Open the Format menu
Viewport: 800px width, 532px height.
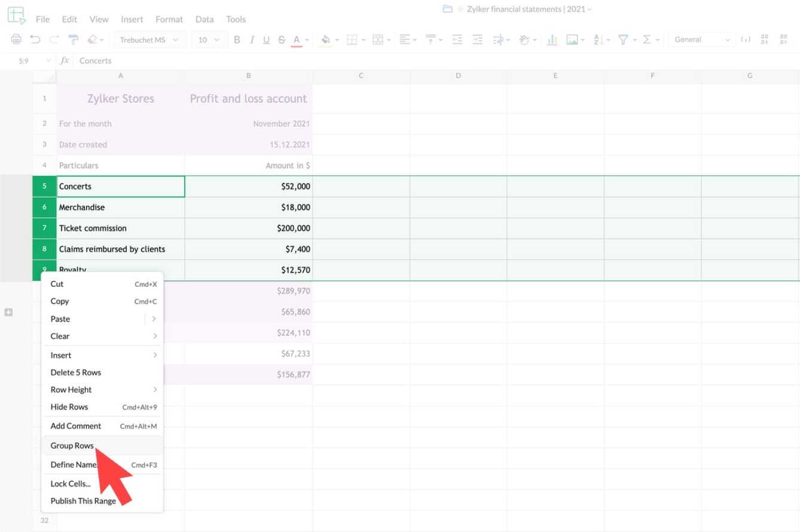point(169,19)
